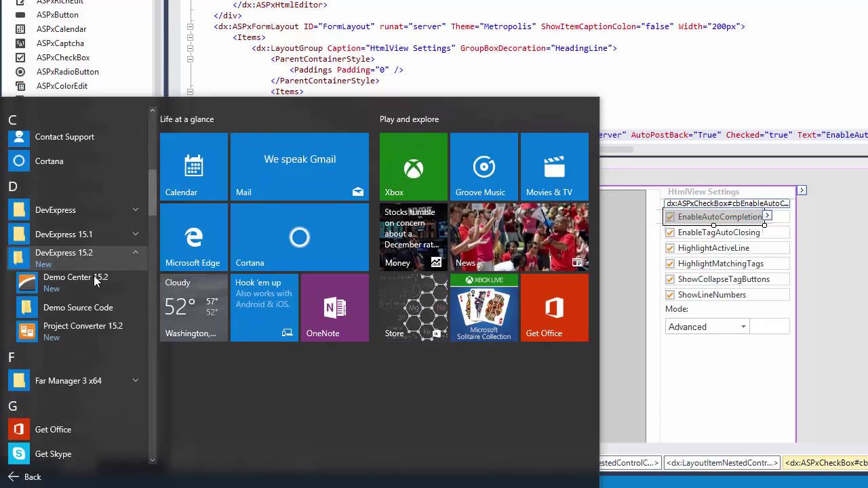Toggle the EnableAutoCompletion checkbox
Viewport: 868px width, 488px height.
coord(670,217)
